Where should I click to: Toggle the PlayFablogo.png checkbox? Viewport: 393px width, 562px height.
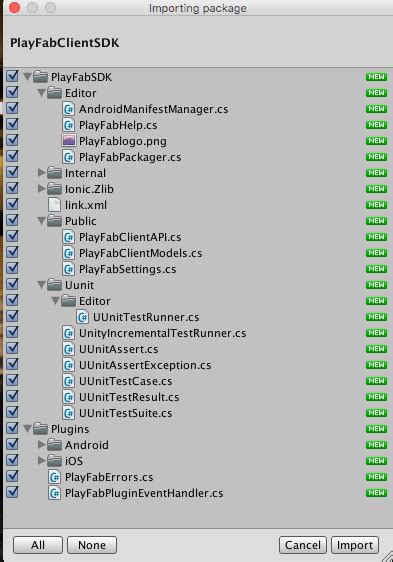click(12, 140)
